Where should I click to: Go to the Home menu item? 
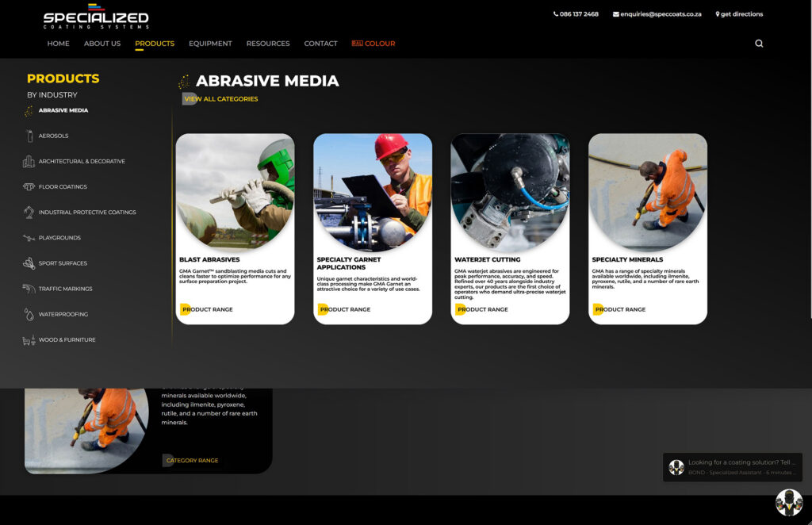[59, 44]
